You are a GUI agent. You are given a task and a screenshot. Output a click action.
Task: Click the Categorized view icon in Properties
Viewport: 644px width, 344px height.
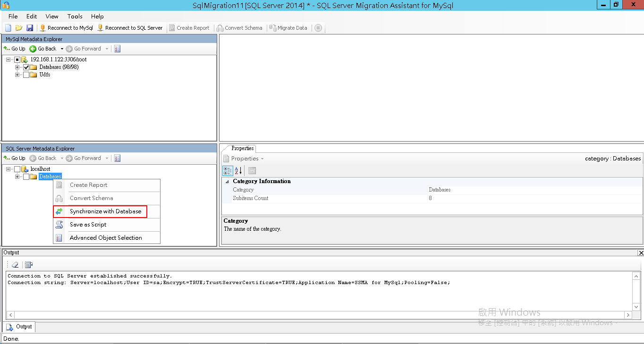click(227, 170)
